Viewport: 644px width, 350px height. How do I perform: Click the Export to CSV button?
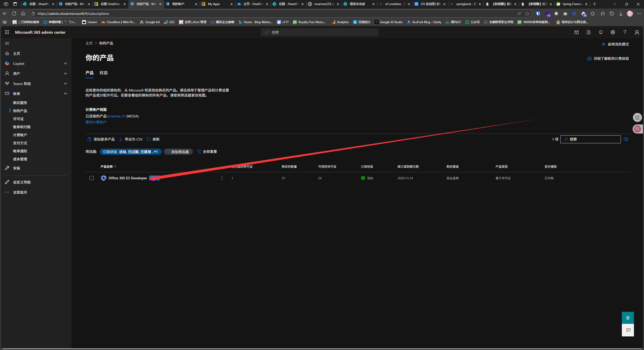[131, 139]
